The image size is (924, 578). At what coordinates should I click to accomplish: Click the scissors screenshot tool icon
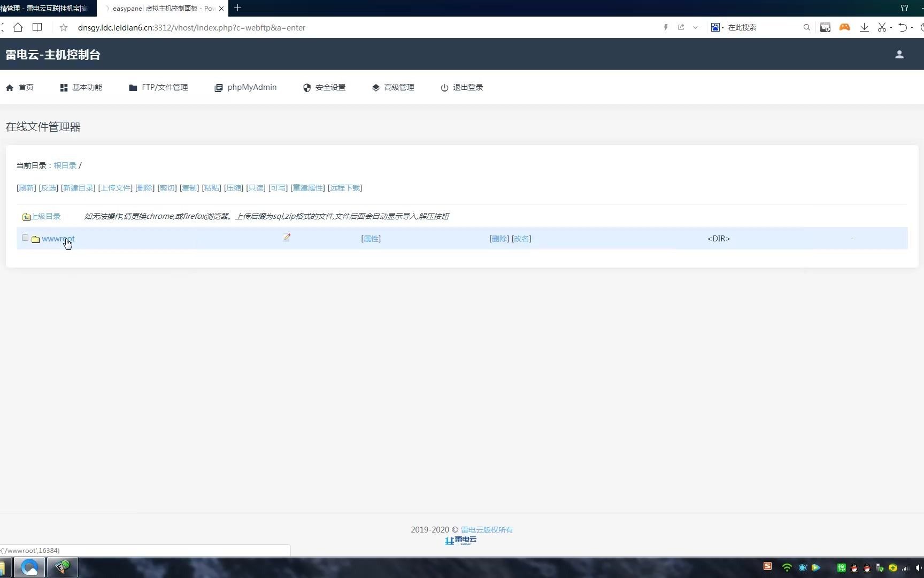click(882, 27)
